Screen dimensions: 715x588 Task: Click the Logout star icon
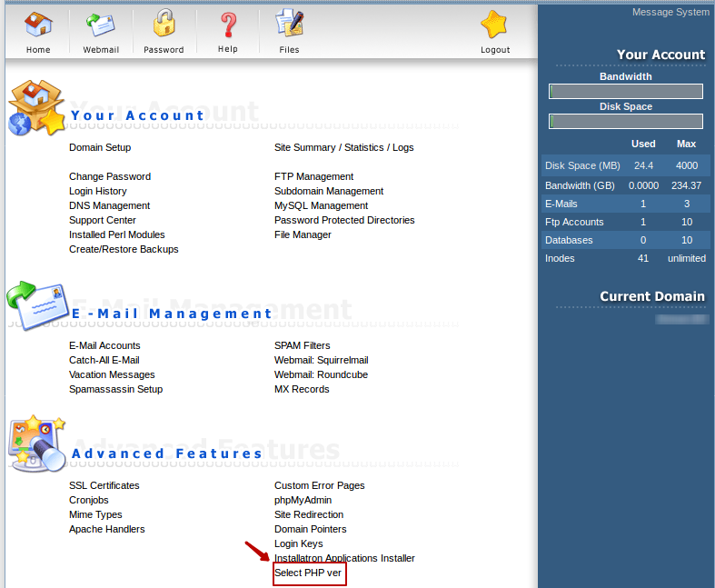[x=494, y=25]
